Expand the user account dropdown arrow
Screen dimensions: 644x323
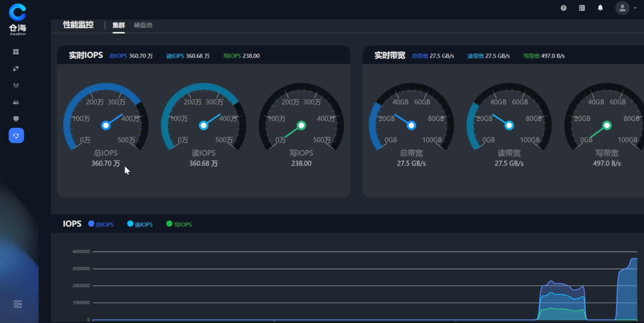pyautogui.click(x=635, y=8)
